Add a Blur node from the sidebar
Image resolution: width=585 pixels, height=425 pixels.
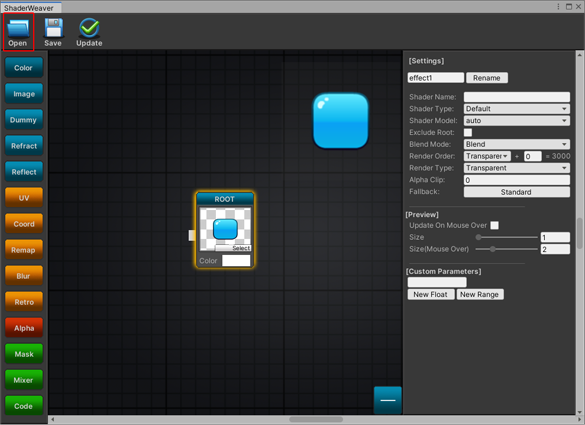point(24,276)
